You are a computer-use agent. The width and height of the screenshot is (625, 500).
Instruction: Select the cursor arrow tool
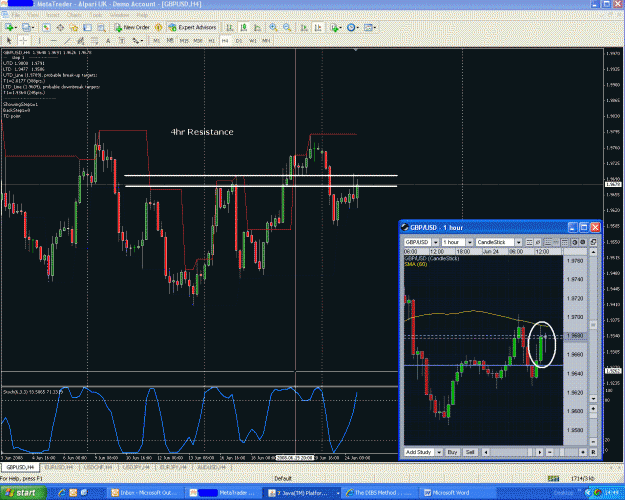coord(10,40)
